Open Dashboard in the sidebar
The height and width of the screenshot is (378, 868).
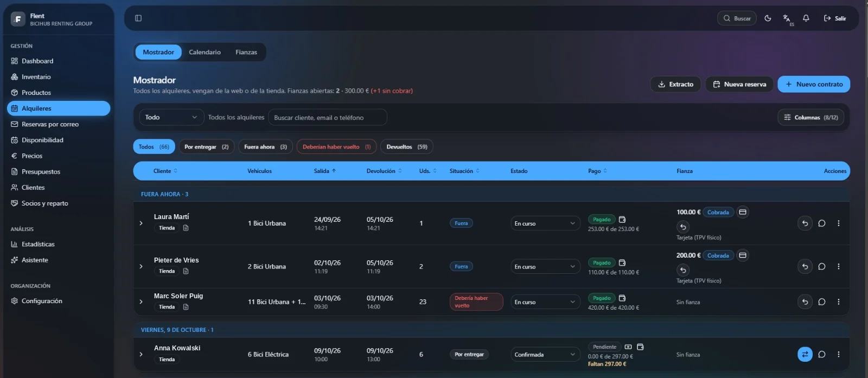(x=59, y=61)
